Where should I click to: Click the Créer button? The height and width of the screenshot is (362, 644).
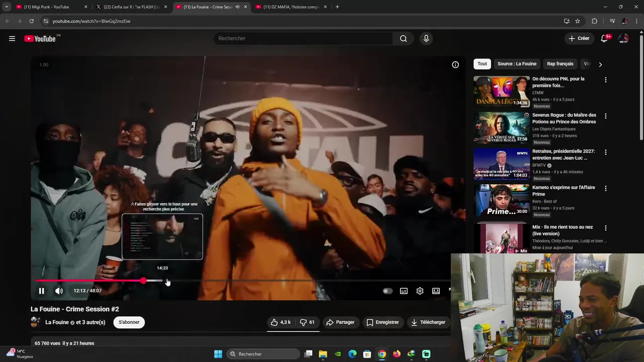coord(579,39)
